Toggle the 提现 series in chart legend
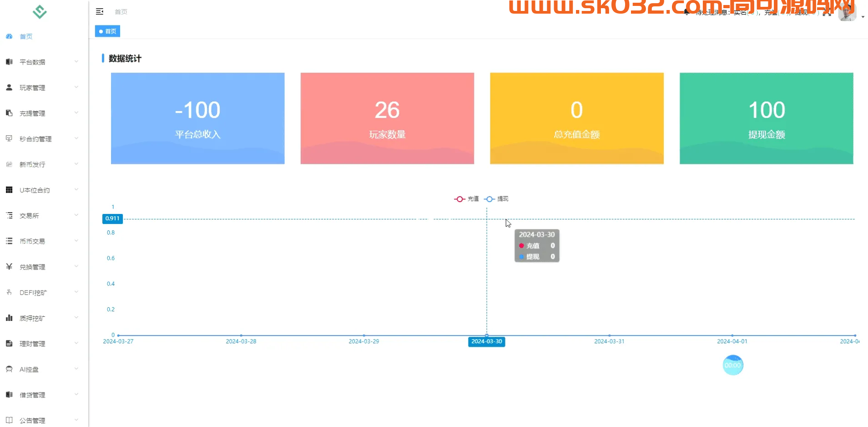 click(496, 199)
